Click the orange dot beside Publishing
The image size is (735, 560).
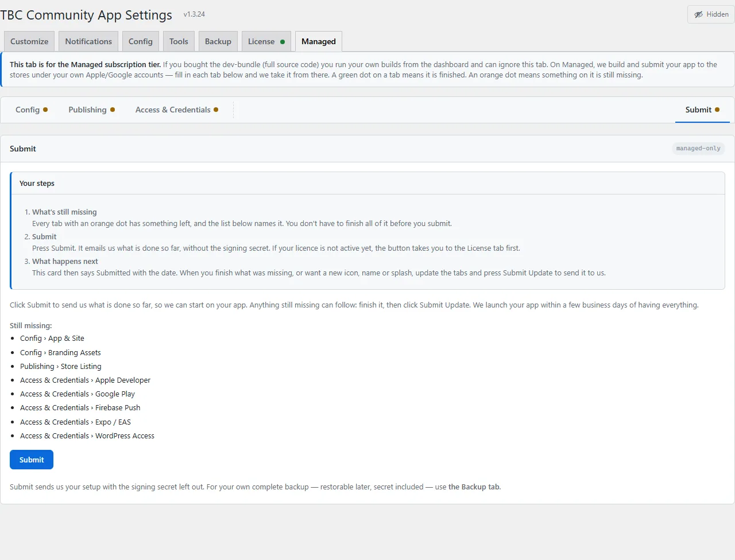tap(113, 110)
